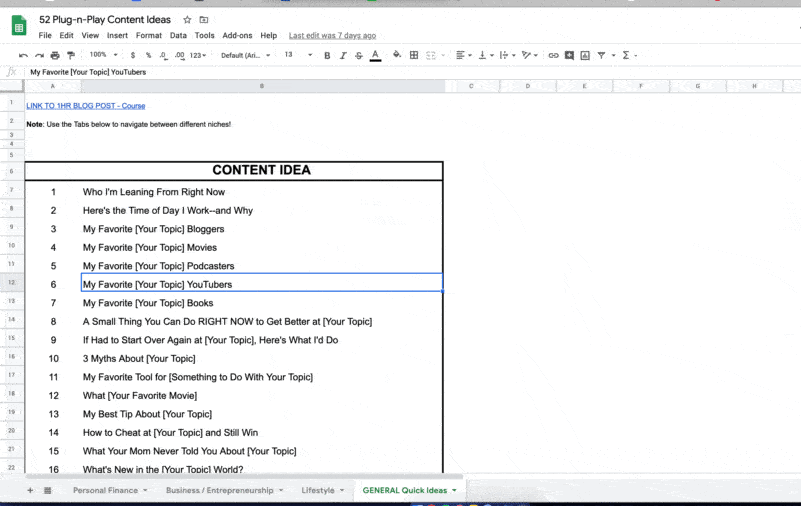The height and width of the screenshot is (506, 801).
Task: Select cell '3 Myths About [Your Topic]'
Action: (262, 359)
